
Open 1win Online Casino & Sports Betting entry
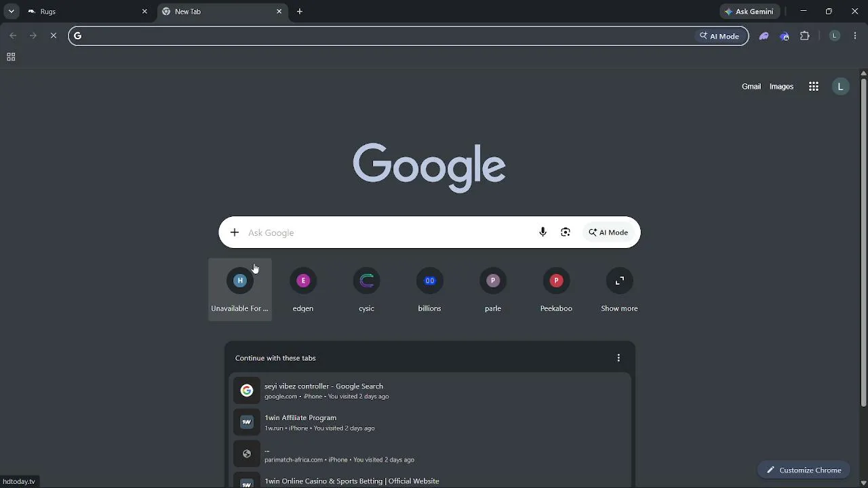click(430, 480)
